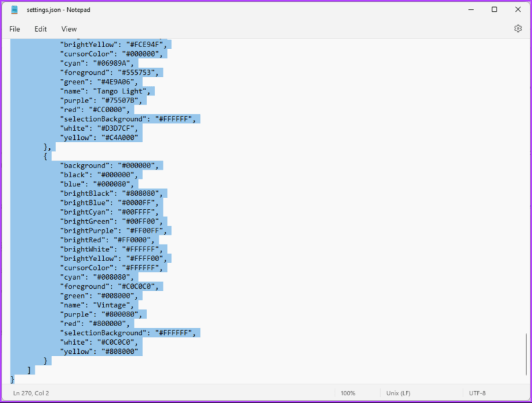Click the "green": "#008000" line
This screenshot has height=403, width=532.
coord(99,296)
